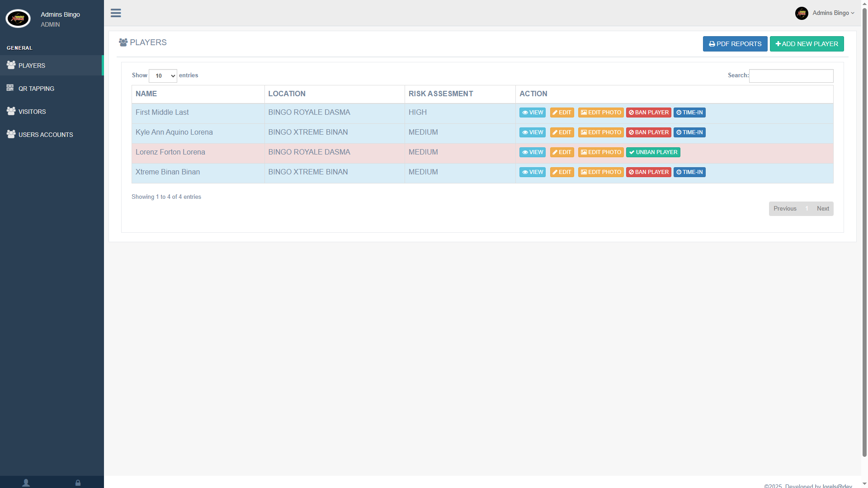The width and height of the screenshot is (868, 488).
Task: Open QR Tapping from sidebar
Action: (36, 89)
